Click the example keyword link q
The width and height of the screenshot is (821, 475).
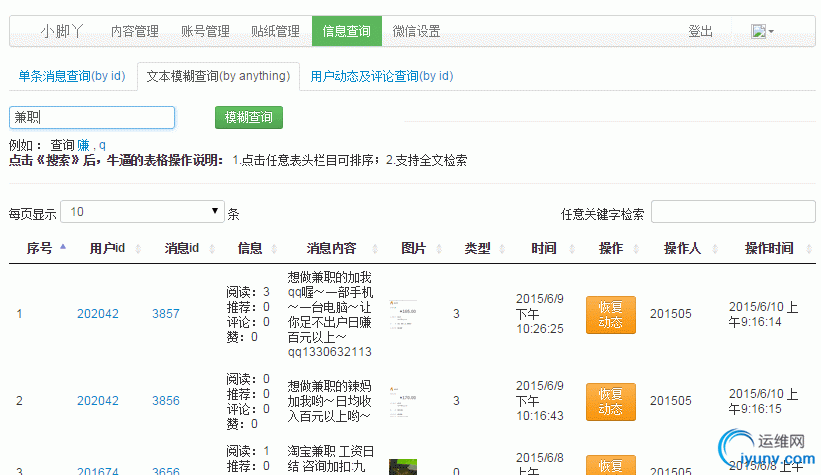[102, 145]
